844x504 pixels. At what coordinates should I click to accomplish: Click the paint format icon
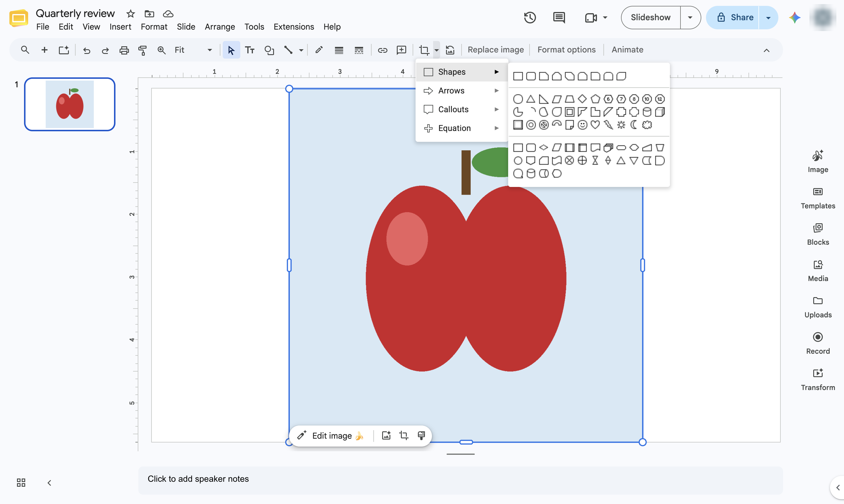click(142, 50)
